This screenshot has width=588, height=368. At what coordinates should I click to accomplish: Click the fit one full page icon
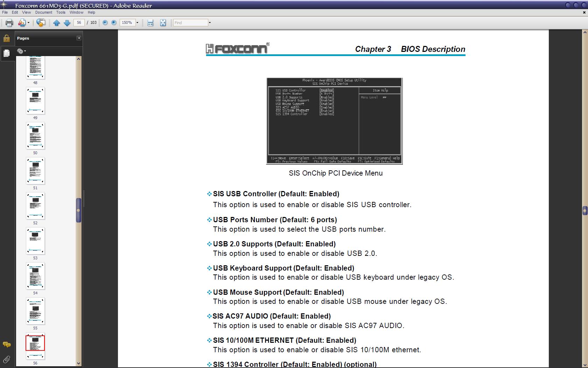coord(163,23)
